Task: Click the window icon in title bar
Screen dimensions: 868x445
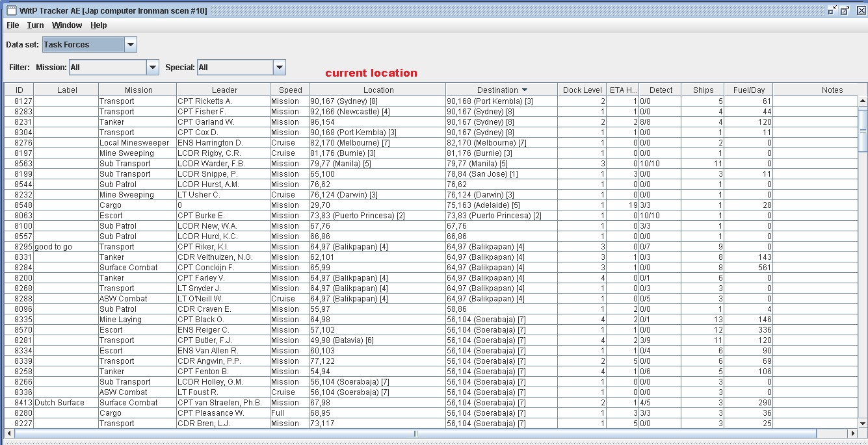Action: [11, 10]
